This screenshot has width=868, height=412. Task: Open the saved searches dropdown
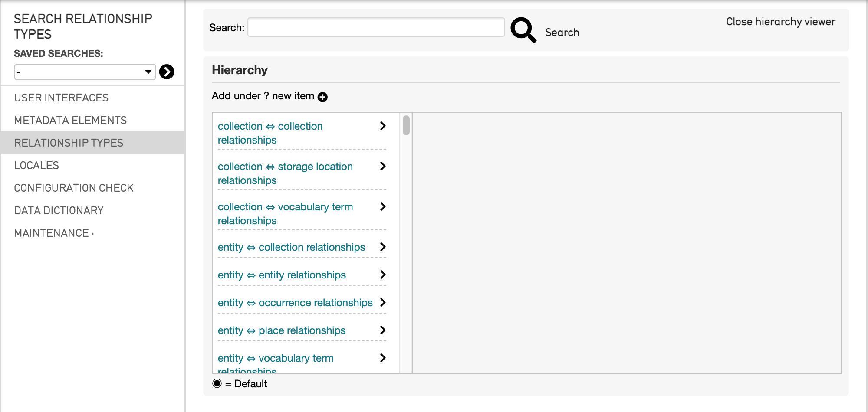tap(85, 72)
